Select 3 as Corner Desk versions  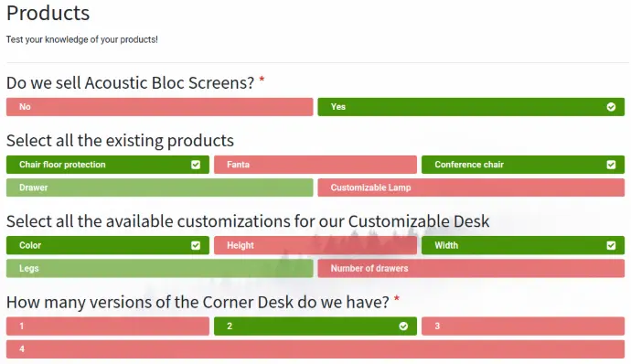[x=523, y=327]
